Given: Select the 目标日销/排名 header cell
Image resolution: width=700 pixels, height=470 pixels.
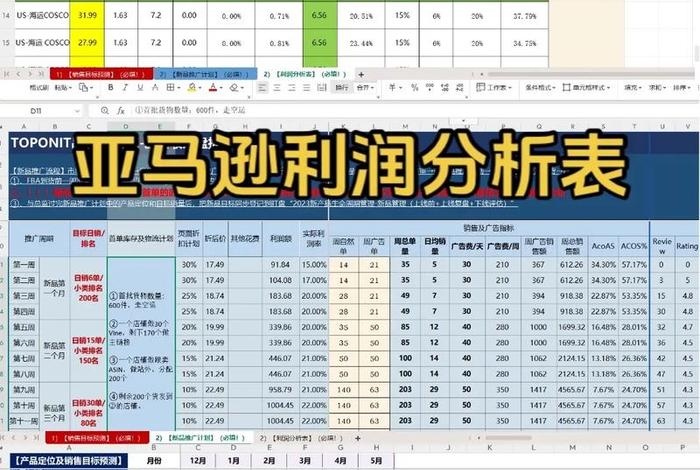Looking at the screenshot, I should 88,239.
